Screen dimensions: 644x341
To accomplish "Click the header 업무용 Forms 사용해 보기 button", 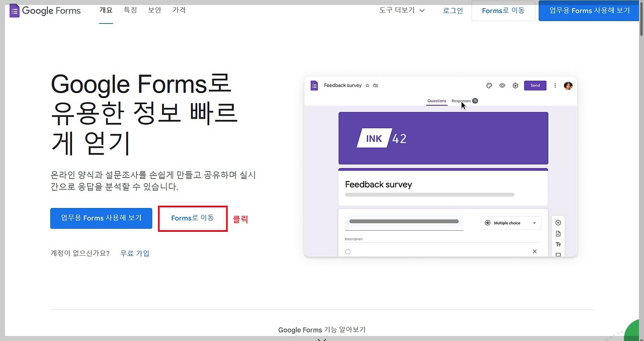I will point(590,11).
